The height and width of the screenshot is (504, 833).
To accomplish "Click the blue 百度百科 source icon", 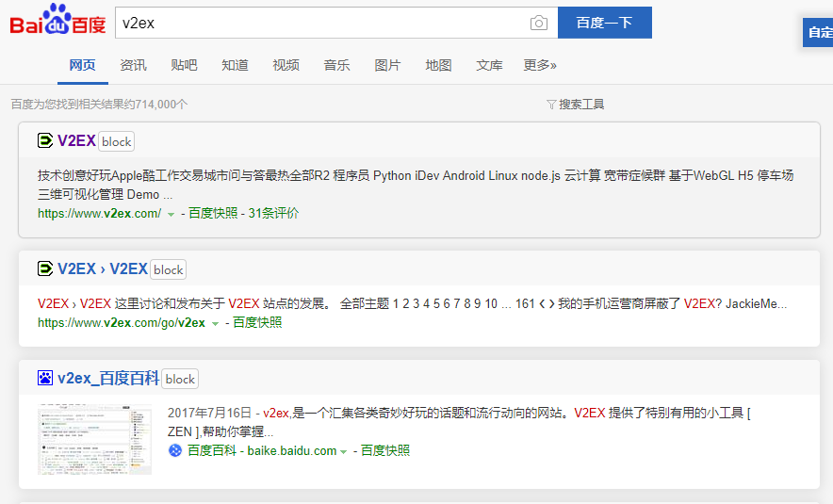I will (x=174, y=450).
